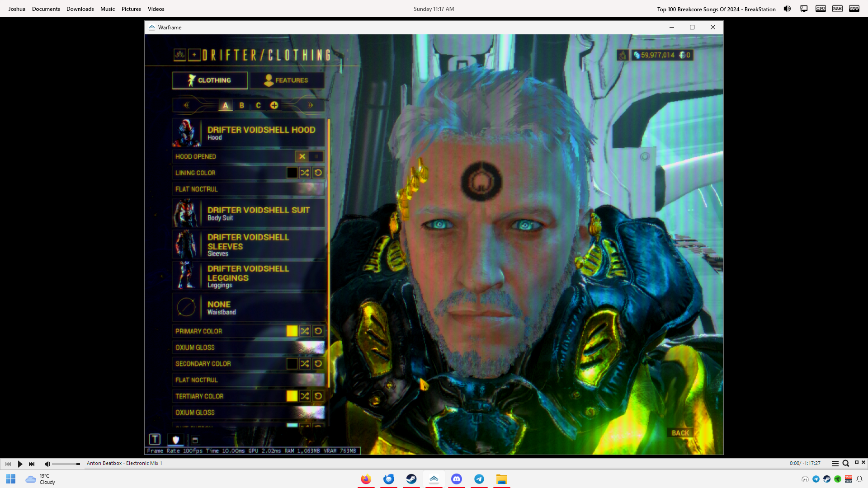The width and height of the screenshot is (868, 488).
Task: Click the Back button
Action: click(680, 433)
